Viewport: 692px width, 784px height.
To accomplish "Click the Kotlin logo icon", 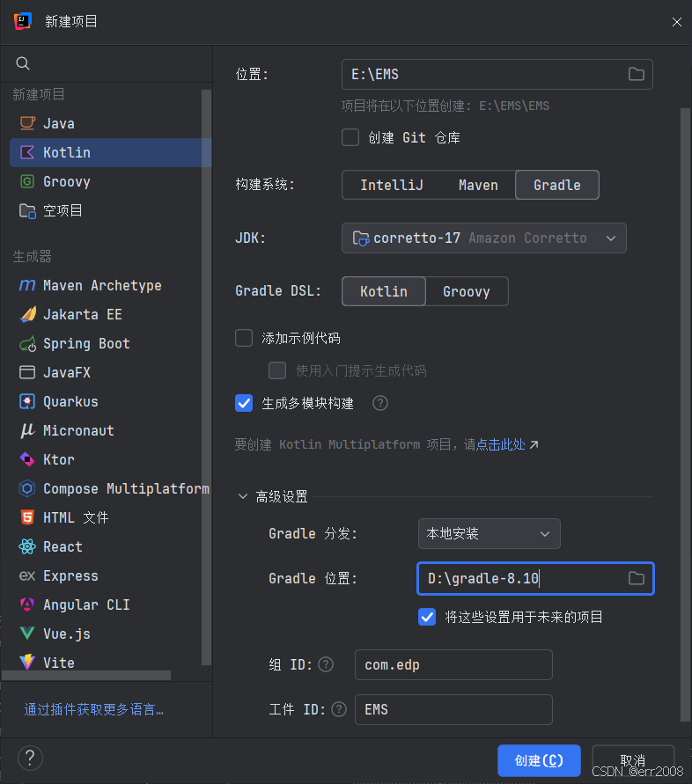I will tap(27, 152).
